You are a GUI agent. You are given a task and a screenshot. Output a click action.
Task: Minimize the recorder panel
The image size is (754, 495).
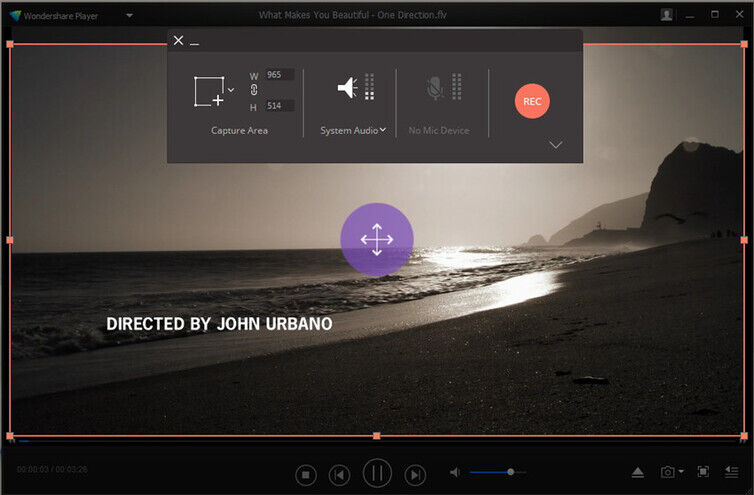click(194, 44)
